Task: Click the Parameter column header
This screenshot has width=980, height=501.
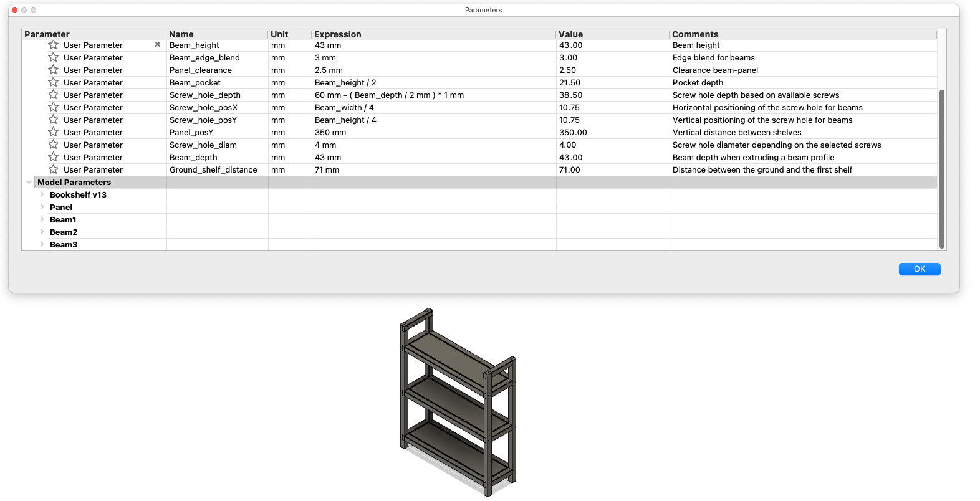Action: (x=94, y=34)
